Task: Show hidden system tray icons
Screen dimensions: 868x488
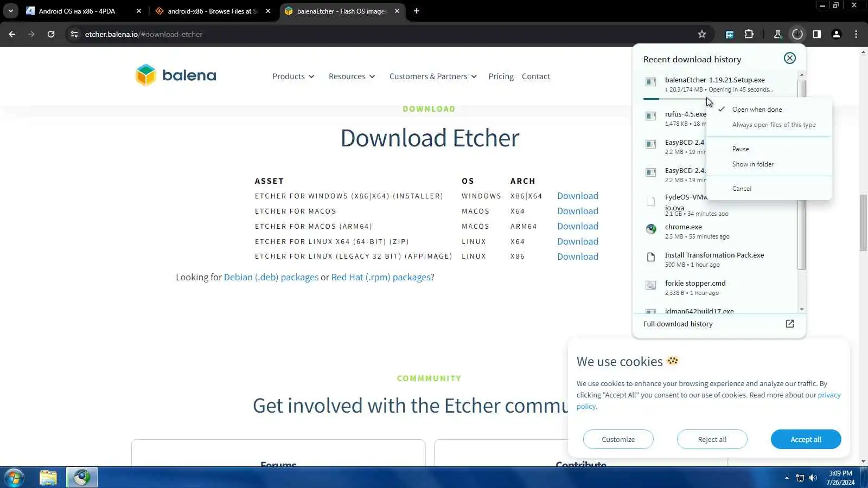Action: click(x=787, y=478)
